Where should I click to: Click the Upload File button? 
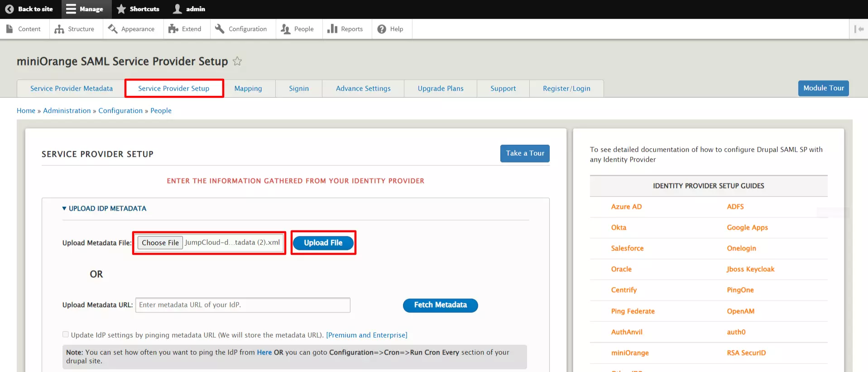(323, 243)
